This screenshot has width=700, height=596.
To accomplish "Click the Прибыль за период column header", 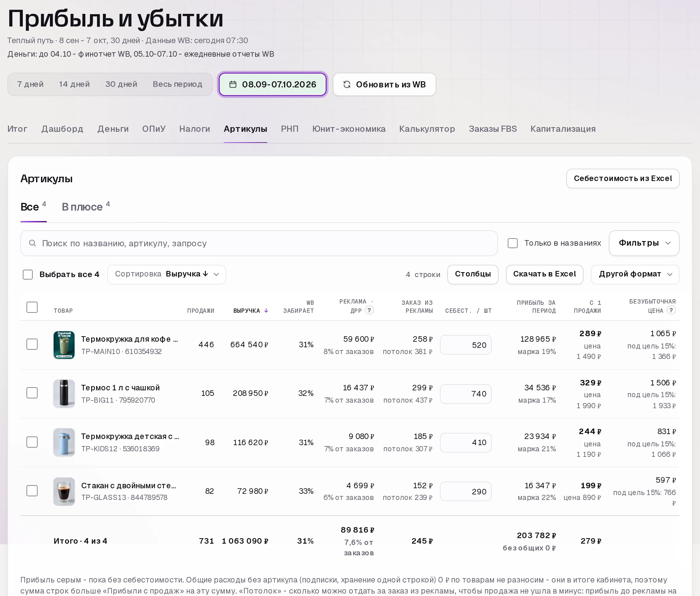I will coord(536,306).
